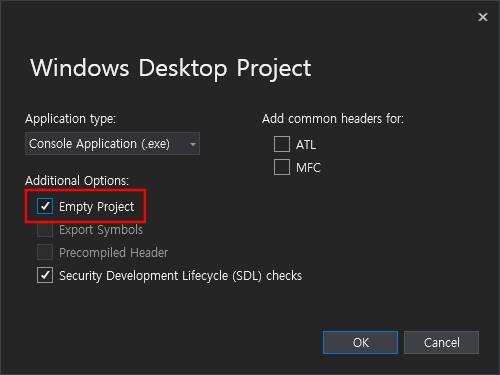The image size is (500, 375).
Task: Click the disabled Precompiled Header checkbox
Action: [x=45, y=252]
